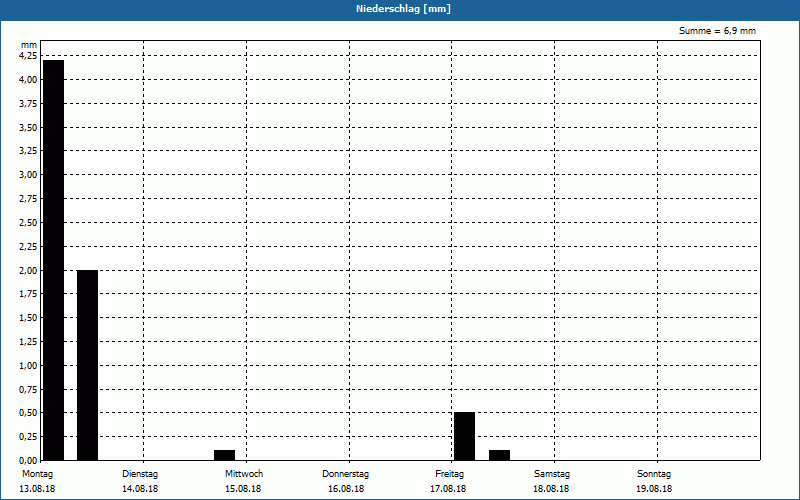This screenshot has width=800, height=500.
Task: Click the small bar just before Mittwoch
Action: [x=224, y=455]
